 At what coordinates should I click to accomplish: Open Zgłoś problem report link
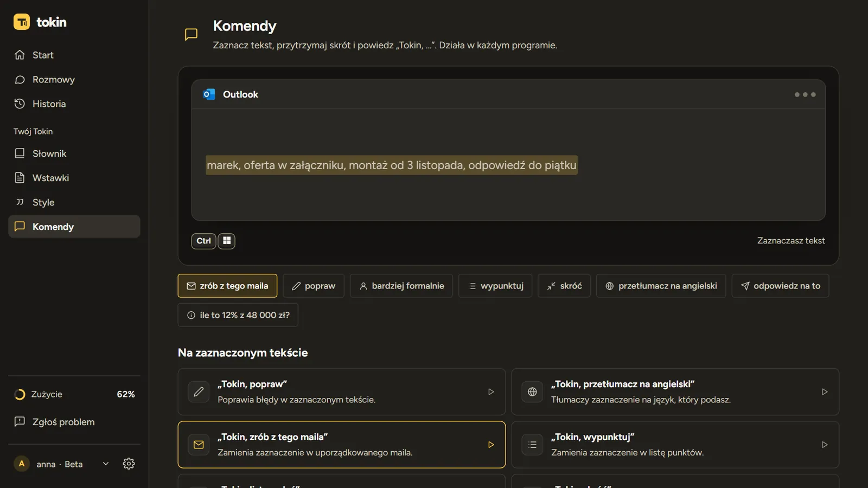74,422
